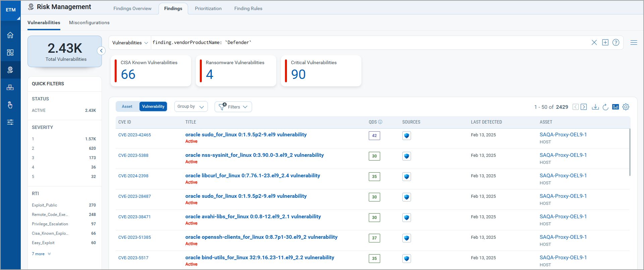Click the help question mark icon
The width and height of the screenshot is (644, 270).
click(x=616, y=42)
